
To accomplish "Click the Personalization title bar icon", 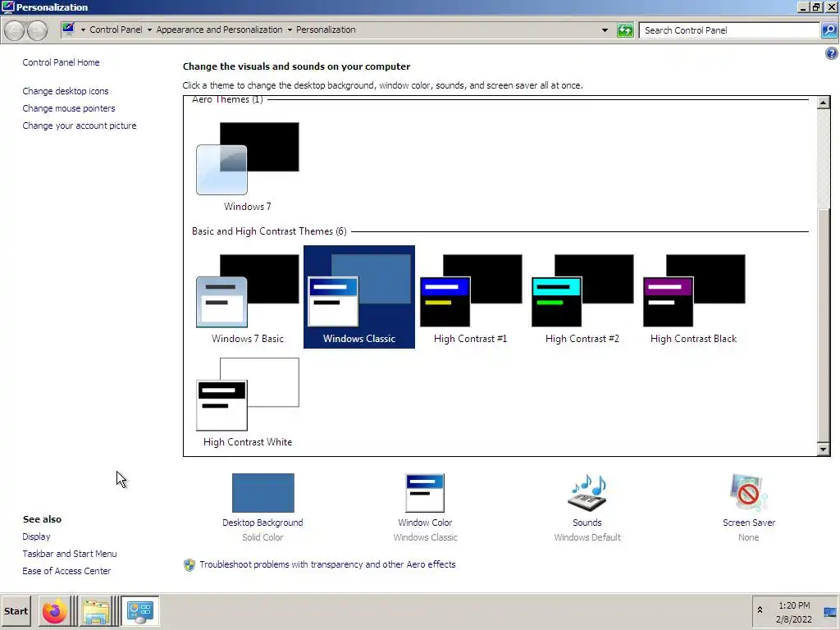I will tap(7, 7).
